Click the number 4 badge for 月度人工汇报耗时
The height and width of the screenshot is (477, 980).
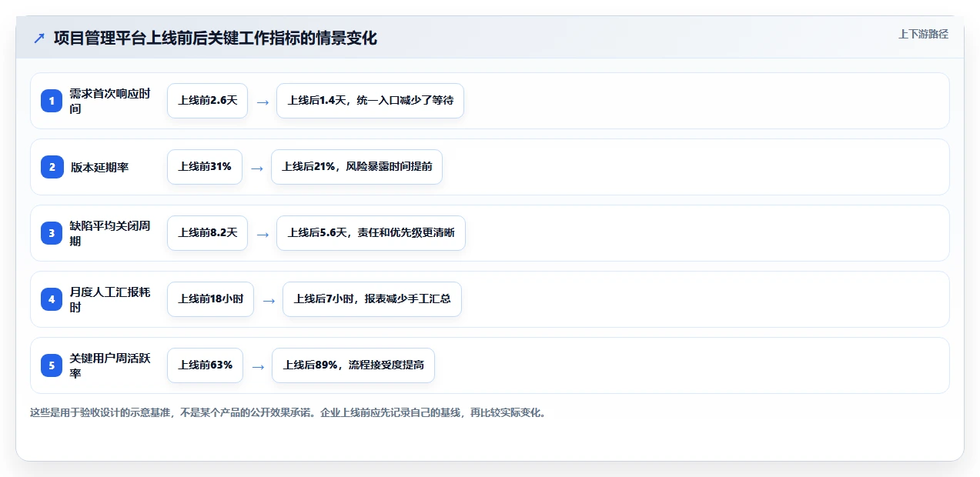[52, 299]
